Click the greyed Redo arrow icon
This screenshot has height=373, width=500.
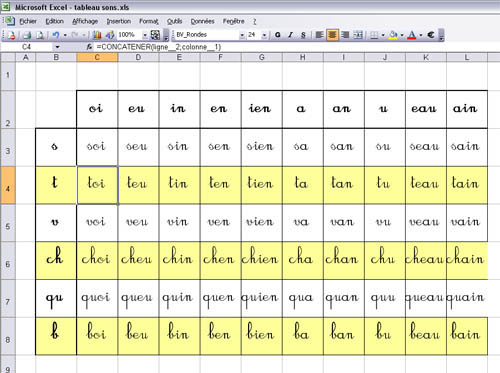[x=75, y=35]
